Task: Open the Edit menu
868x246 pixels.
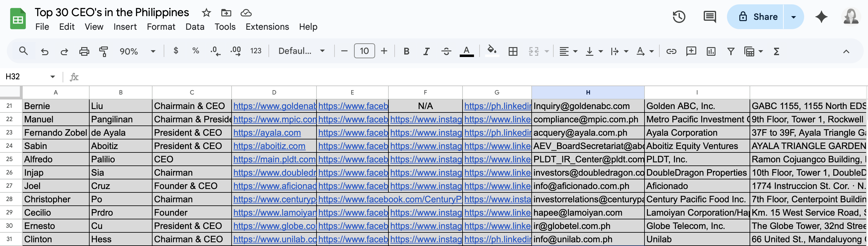Action: 67,27
